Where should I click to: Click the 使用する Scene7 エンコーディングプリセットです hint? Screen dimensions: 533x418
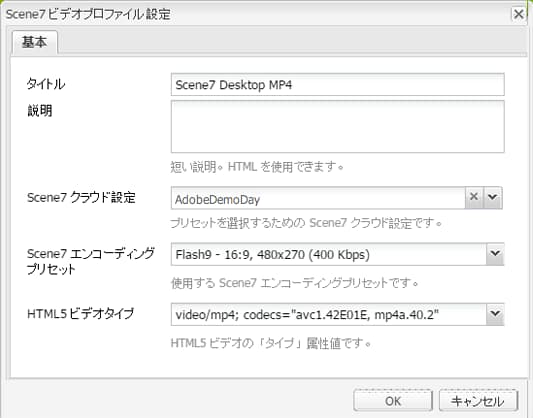click(294, 283)
